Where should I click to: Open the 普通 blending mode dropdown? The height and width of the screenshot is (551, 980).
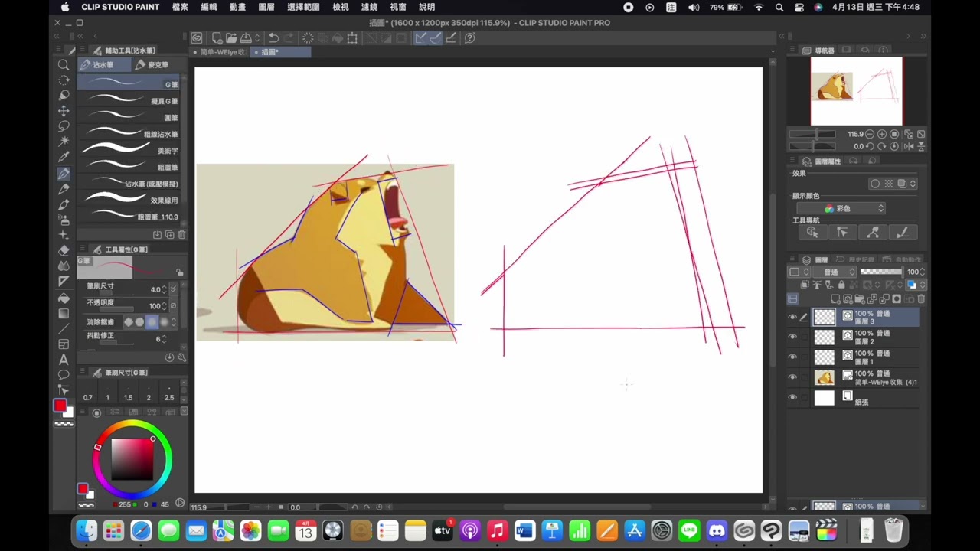(x=834, y=272)
